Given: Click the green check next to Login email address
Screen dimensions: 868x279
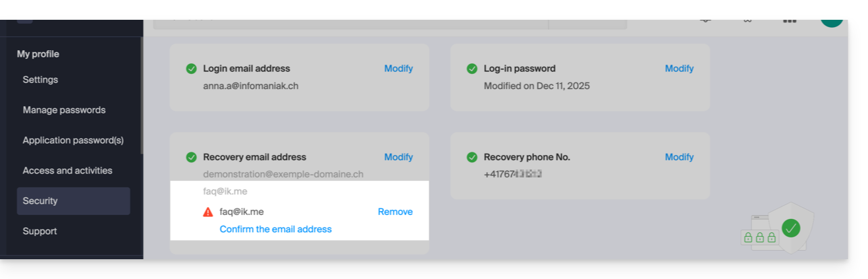Looking at the screenshot, I should pos(192,69).
